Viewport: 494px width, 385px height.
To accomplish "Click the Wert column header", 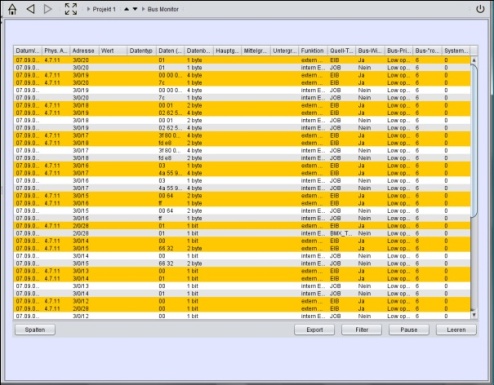I will coord(113,51).
